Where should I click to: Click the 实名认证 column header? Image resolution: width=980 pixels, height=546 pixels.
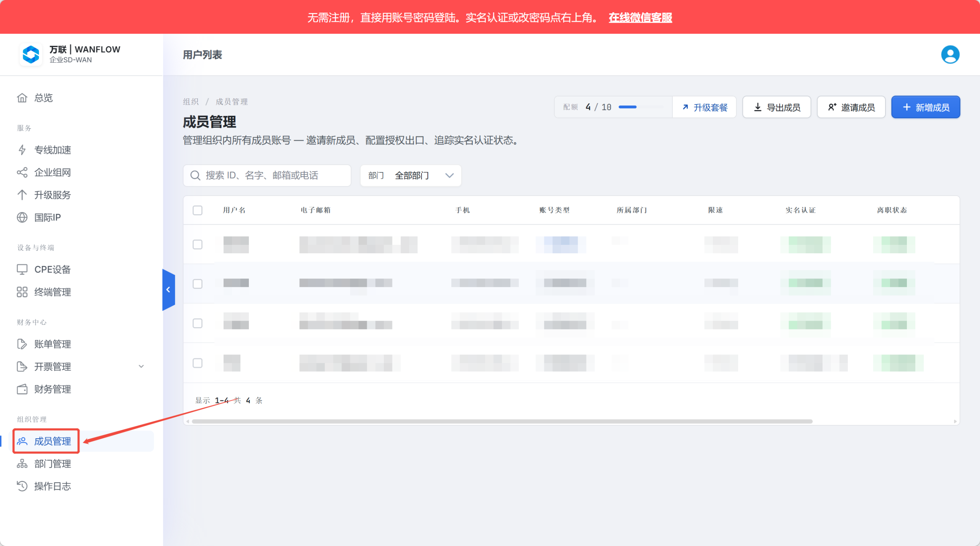tap(800, 210)
